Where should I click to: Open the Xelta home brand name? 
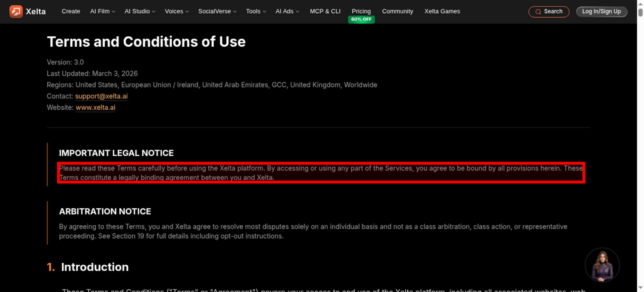pos(36,12)
